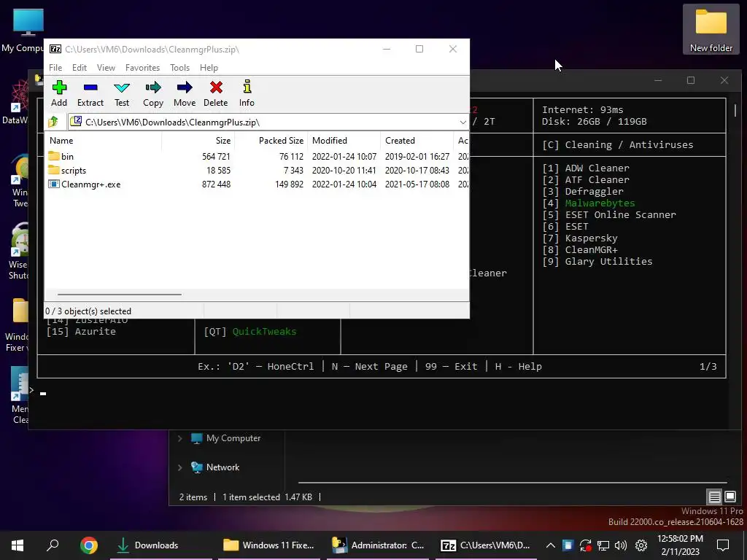Click the settings gear in tray

(641, 545)
